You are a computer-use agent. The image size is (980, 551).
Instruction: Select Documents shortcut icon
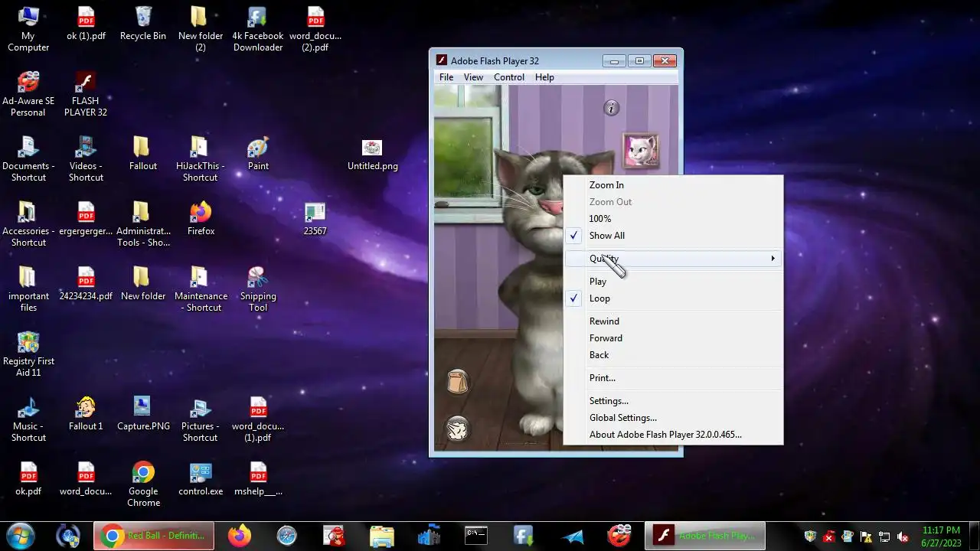pyautogui.click(x=28, y=160)
